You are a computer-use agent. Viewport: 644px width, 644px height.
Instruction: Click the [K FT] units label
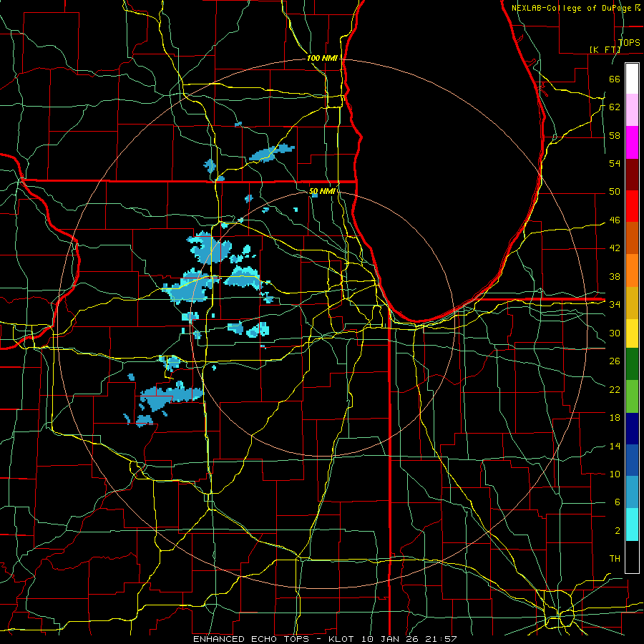pyautogui.click(x=605, y=49)
